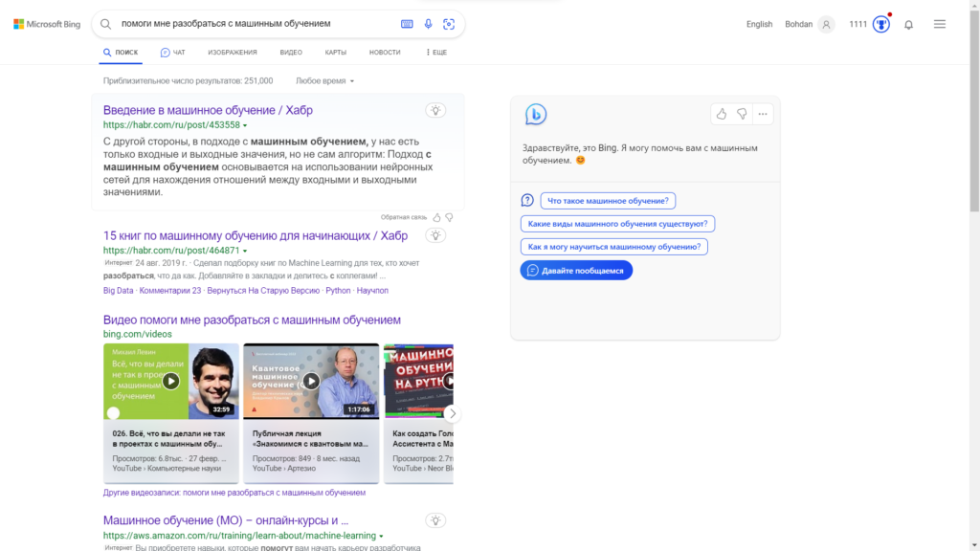The width and height of the screenshot is (980, 551).
Task: Expand arrow next to habr.com/ru/post/453558 URL
Action: coord(245,125)
